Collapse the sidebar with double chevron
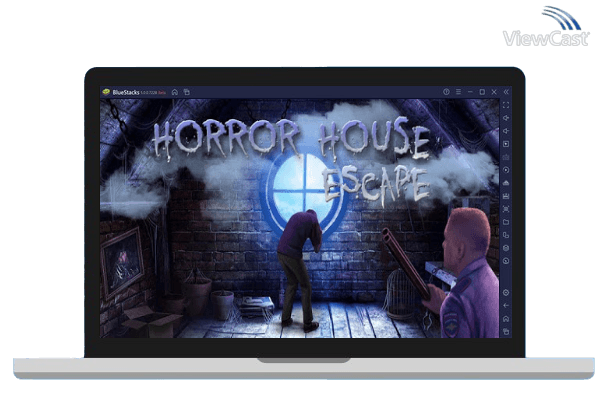Screen dimensions: 602x414 (x=506, y=92)
